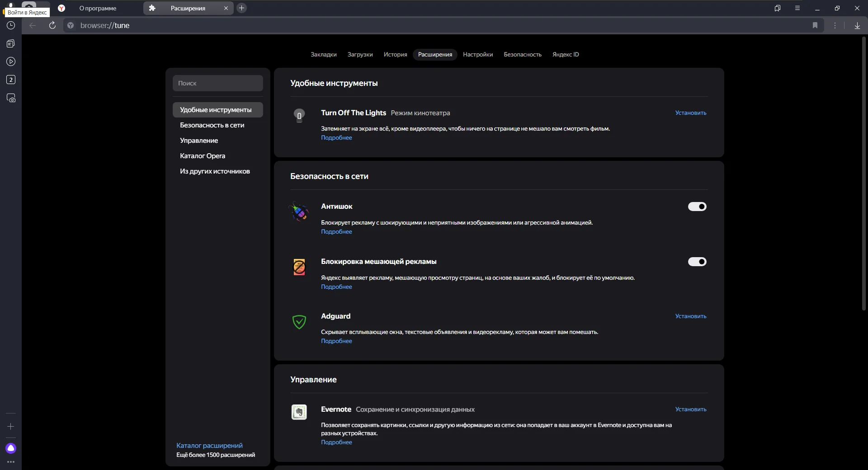Turn off Блокировка мешающей рекламы switch

coord(697,262)
